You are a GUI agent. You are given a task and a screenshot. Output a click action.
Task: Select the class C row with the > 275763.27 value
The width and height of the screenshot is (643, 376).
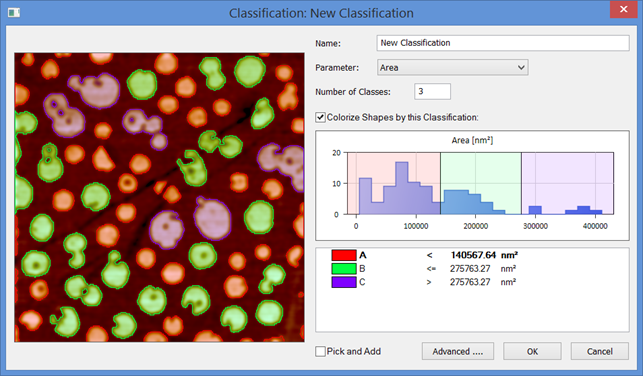pos(472,282)
